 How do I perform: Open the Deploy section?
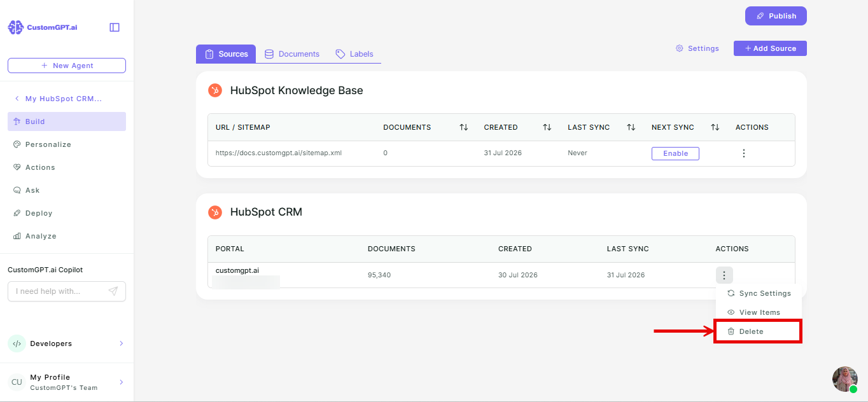click(x=67, y=213)
